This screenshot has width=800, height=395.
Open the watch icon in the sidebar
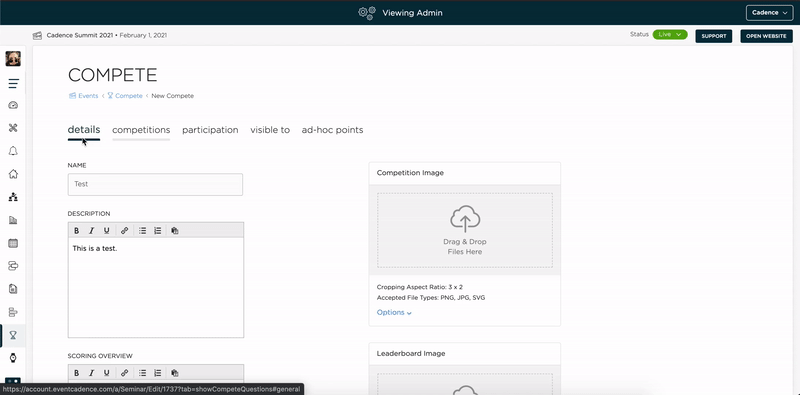pyautogui.click(x=13, y=358)
